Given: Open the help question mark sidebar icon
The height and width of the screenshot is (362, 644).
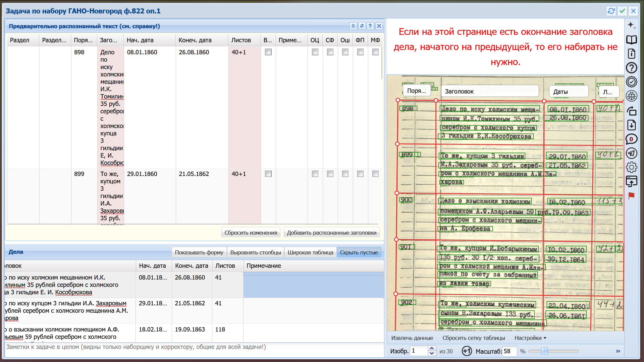Looking at the screenshot, I should 631,68.
